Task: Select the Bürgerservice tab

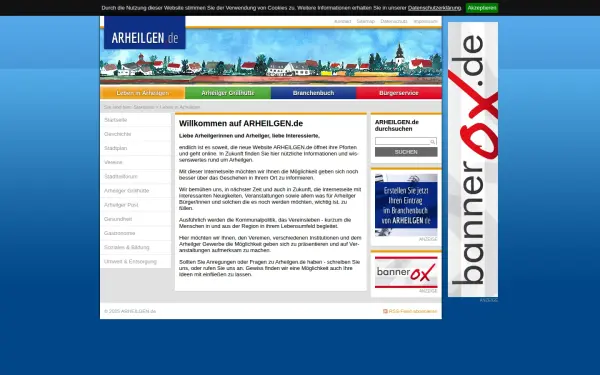Action: [399, 93]
